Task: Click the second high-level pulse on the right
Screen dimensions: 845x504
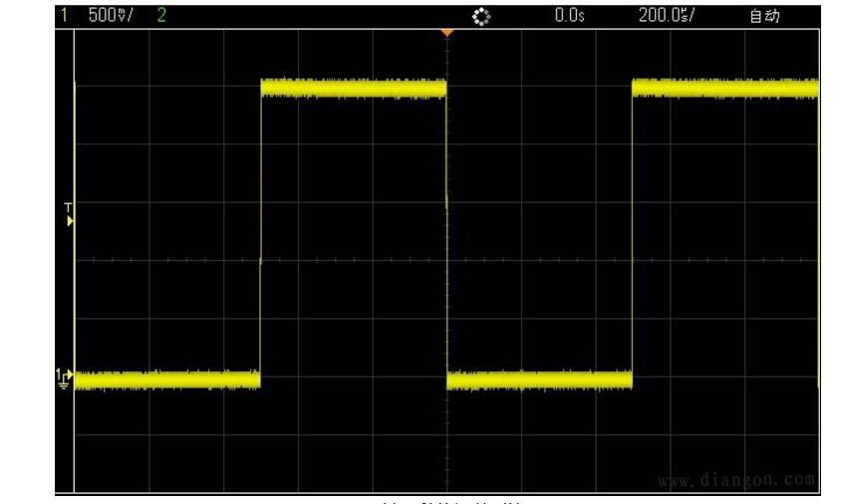Action: [724, 89]
